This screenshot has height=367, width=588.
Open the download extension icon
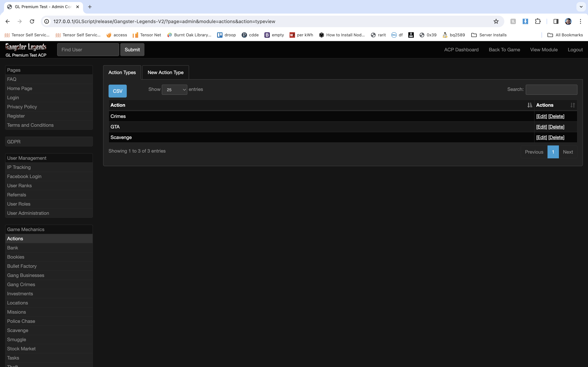[525, 21]
